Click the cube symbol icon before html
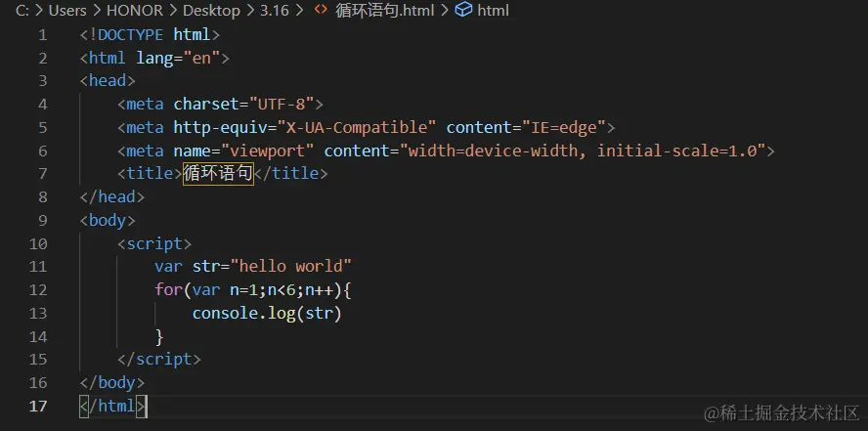868x431 pixels. pos(463,10)
